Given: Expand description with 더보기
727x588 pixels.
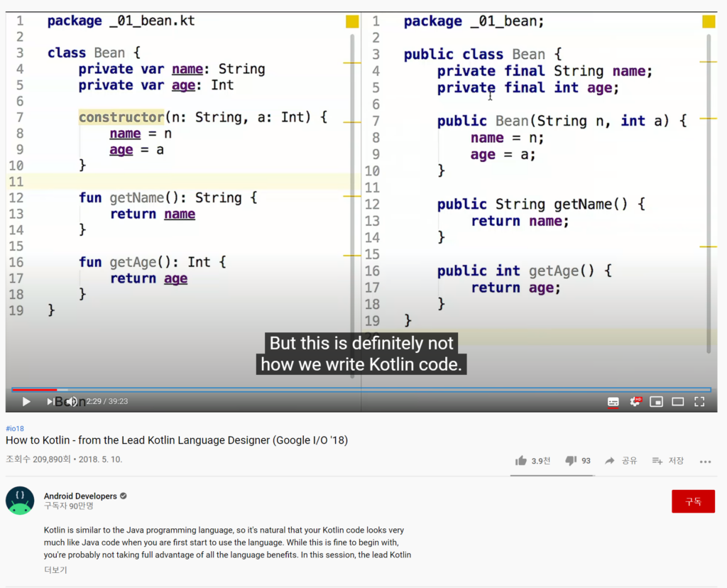Looking at the screenshot, I should [x=55, y=570].
